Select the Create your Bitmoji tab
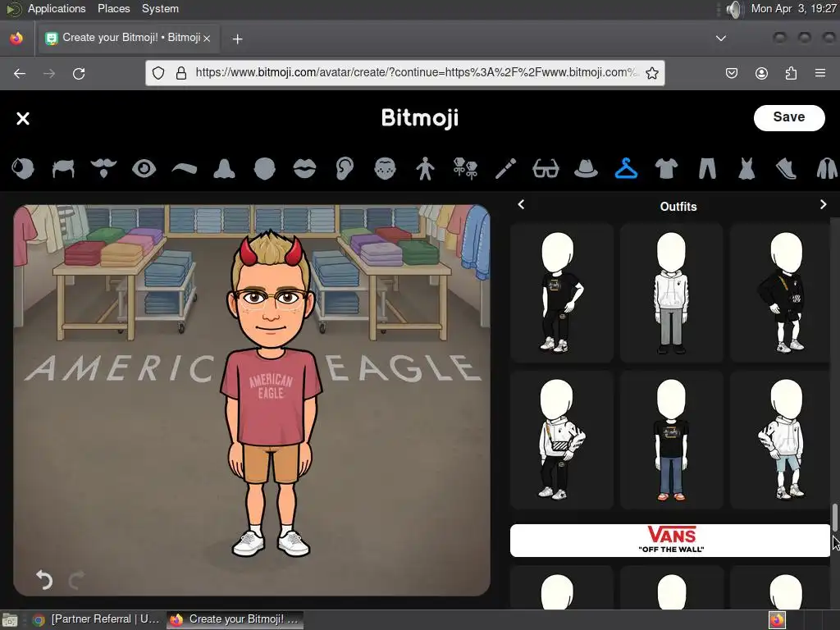840x630 pixels. coord(128,38)
